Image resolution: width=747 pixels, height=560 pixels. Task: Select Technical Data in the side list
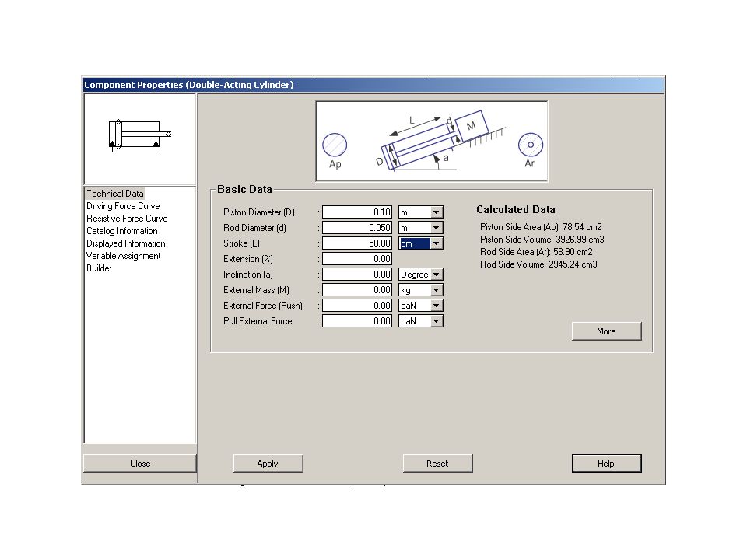tap(115, 194)
